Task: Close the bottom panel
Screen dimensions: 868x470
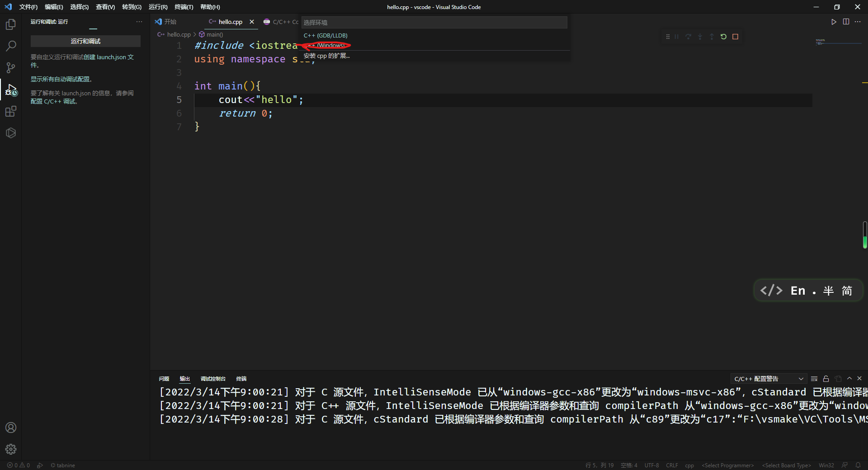Action: [859, 379]
